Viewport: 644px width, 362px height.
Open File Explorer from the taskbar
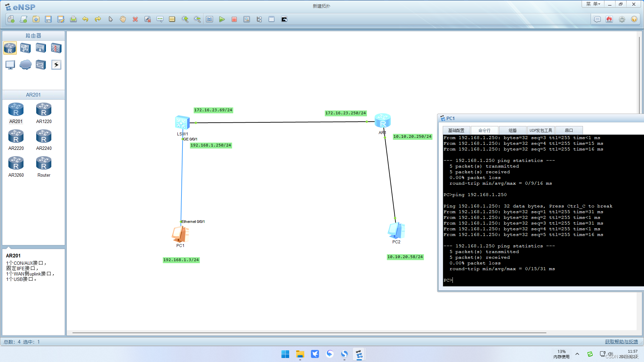(x=300, y=354)
